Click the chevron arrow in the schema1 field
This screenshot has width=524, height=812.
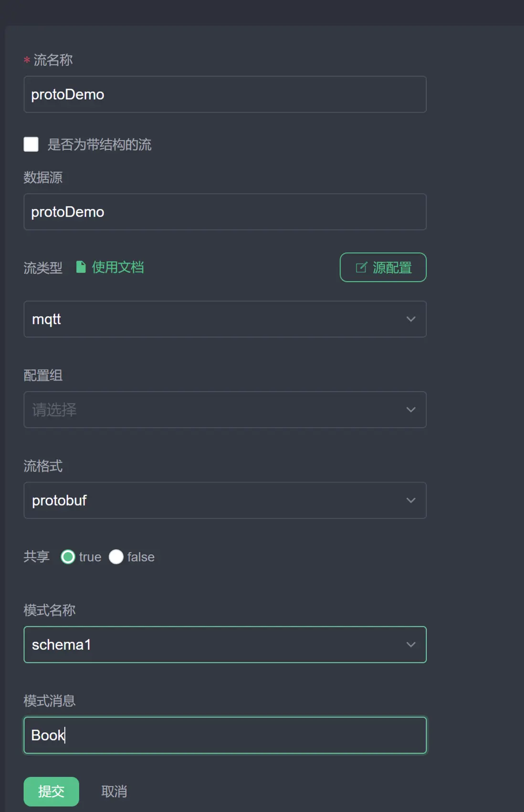click(x=411, y=645)
